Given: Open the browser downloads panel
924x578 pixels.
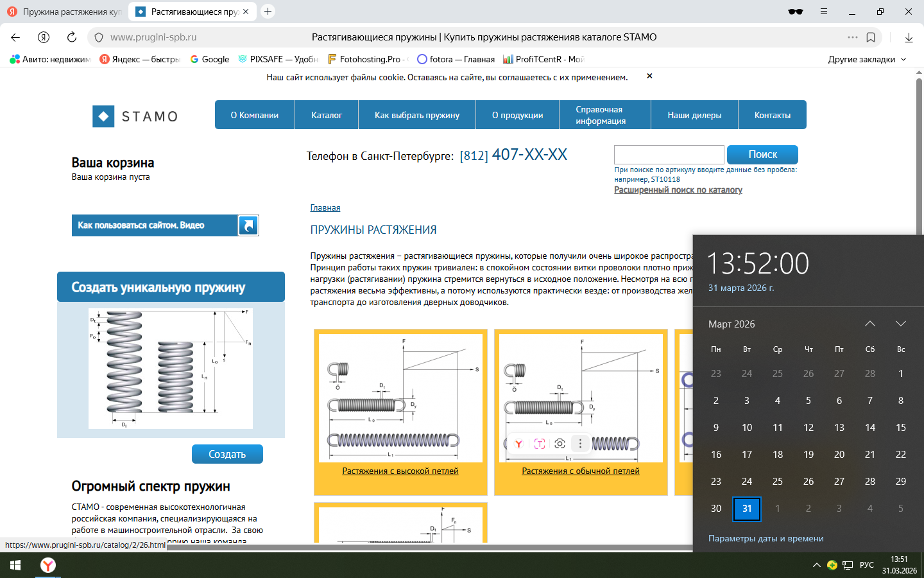Looking at the screenshot, I should [x=909, y=37].
